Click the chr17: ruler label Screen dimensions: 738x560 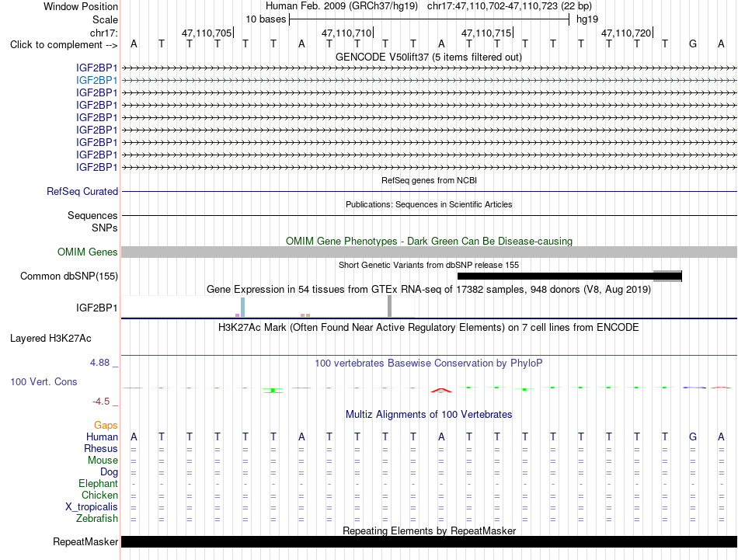coord(103,33)
